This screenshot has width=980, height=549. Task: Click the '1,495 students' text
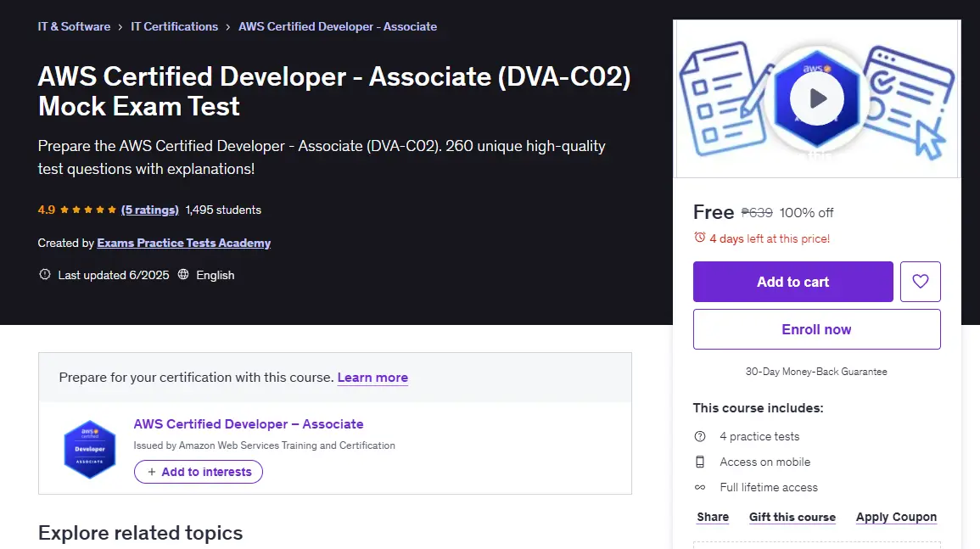pyautogui.click(x=223, y=210)
